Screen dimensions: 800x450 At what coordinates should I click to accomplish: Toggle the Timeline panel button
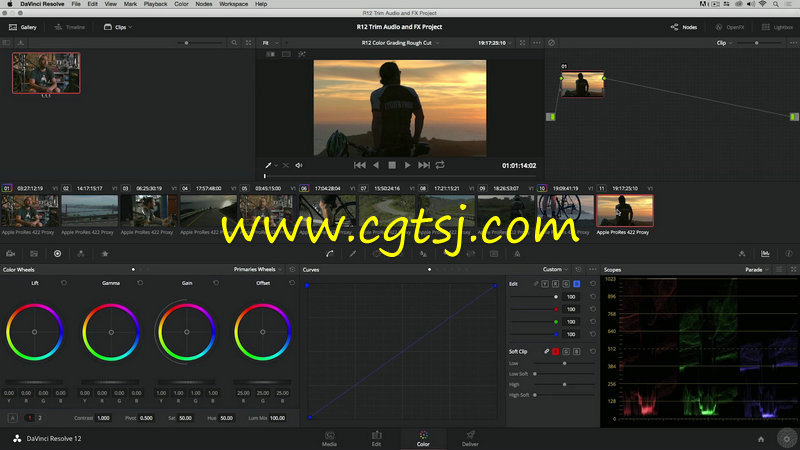[x=70, y=27]
